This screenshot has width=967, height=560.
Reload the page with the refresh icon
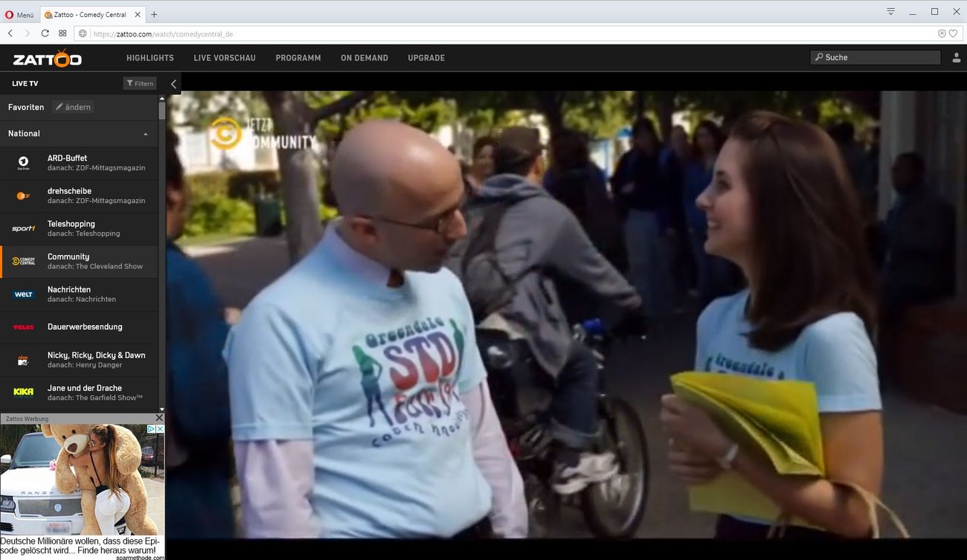[45, 33]
